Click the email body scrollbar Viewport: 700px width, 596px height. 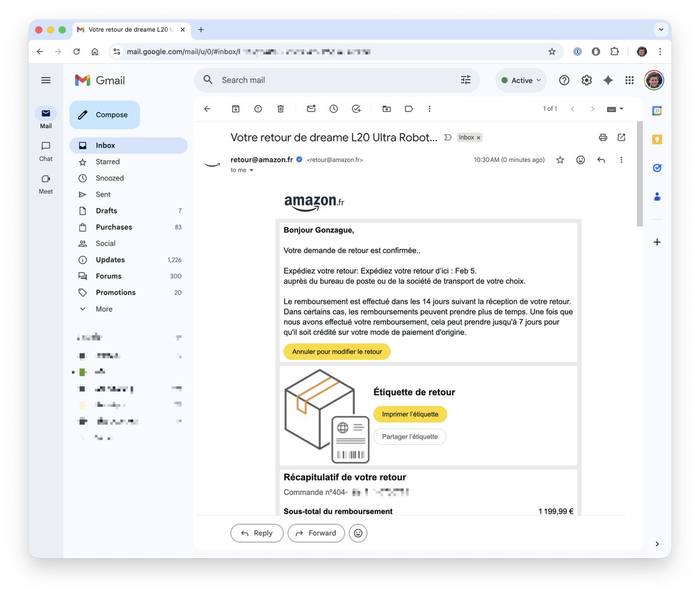click(639, 174)
